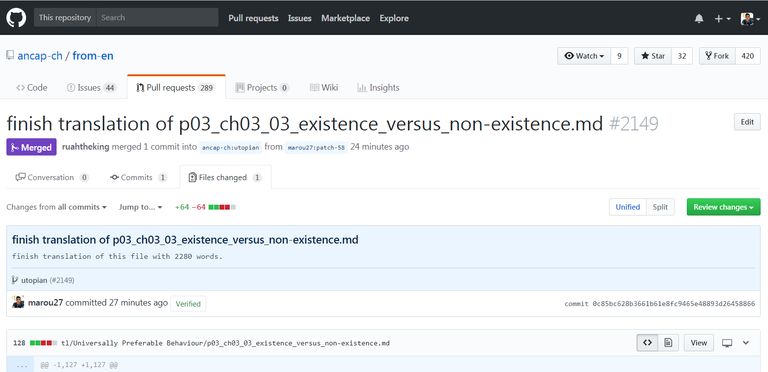
Task: Open the notifications bell
Action: tap(699, 19)
